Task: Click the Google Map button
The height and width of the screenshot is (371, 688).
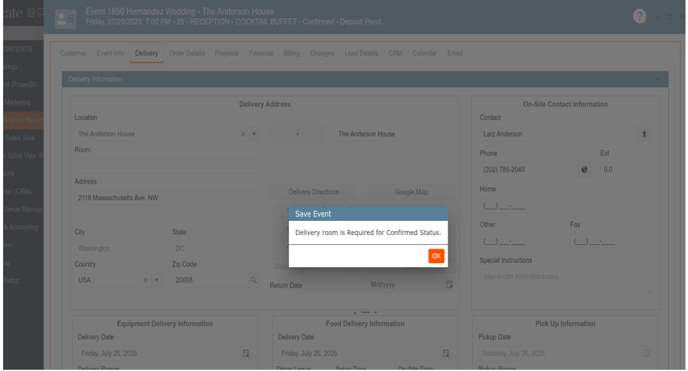Action: click(x=411, y=192)
